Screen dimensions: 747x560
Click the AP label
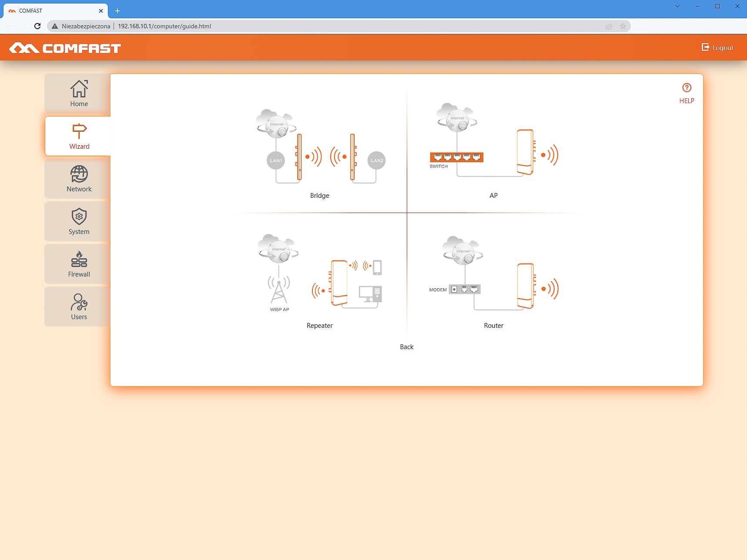pos(494,196)
